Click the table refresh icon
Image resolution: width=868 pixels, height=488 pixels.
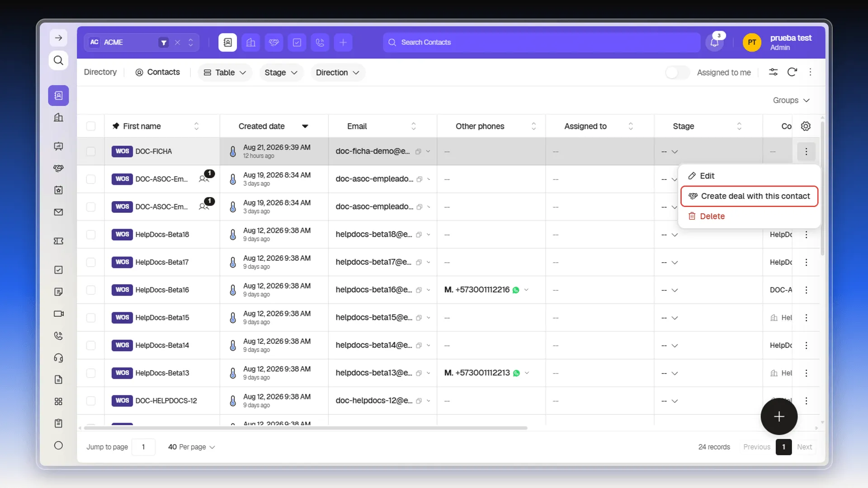(x=792, y=72)
